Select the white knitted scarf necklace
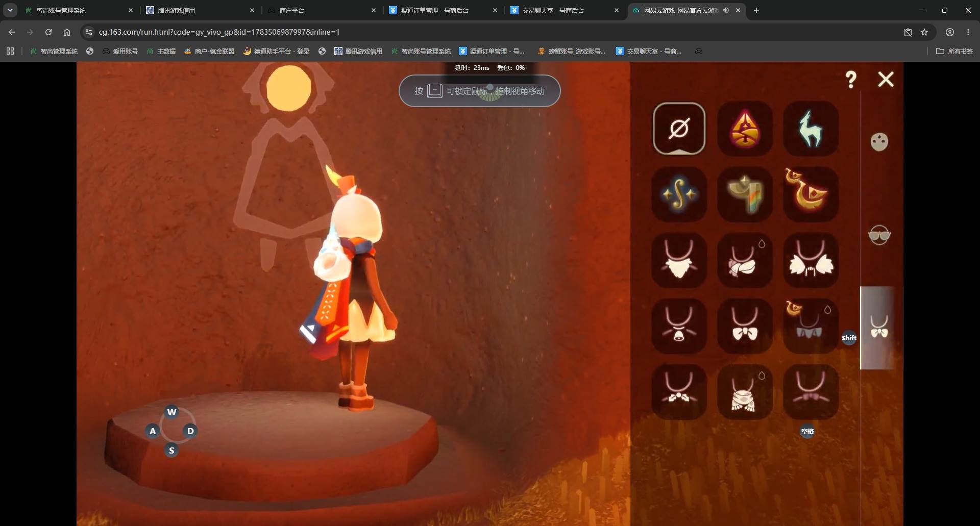Image resolution: width=980 pixels, height=526 pixels. click(745, 392)
